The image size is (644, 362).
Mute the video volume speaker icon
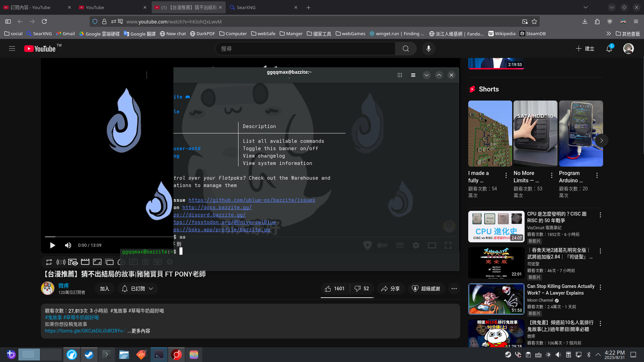coord(68,245)
